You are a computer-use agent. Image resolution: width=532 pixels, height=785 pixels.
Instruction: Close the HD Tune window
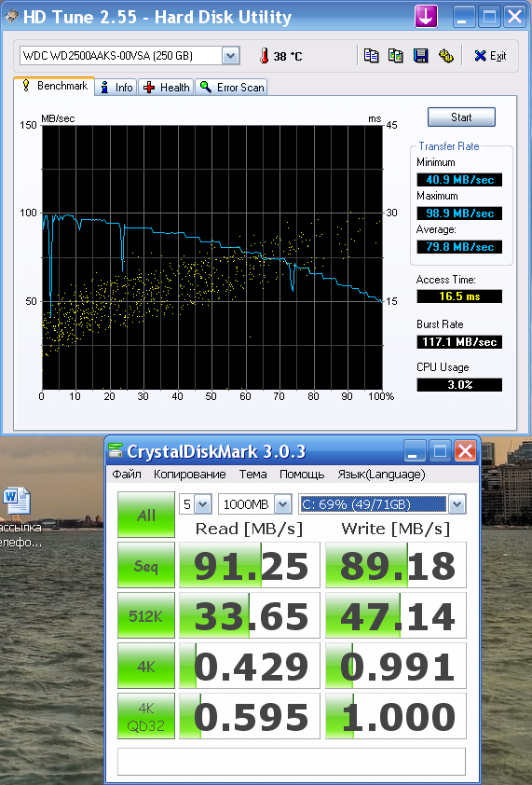pyautogui.click(x=514, y=17)
